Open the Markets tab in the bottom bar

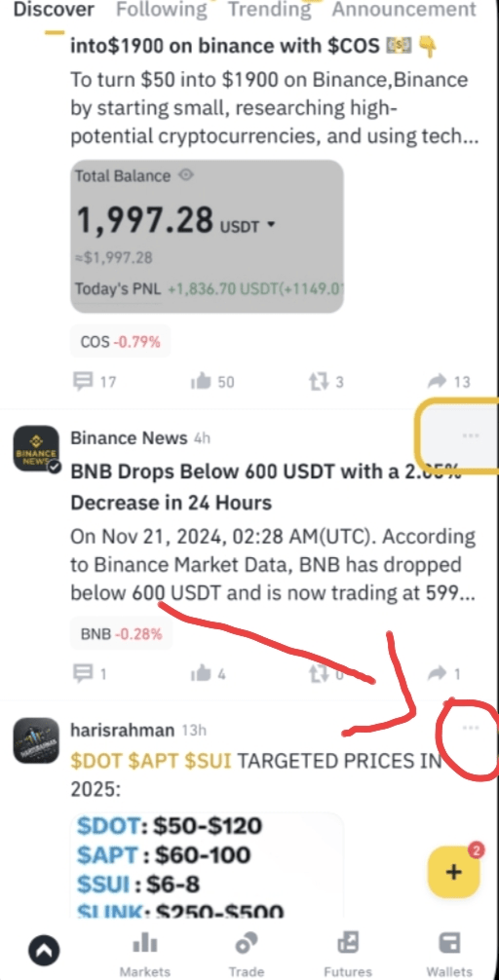click(x=145, y=954)
